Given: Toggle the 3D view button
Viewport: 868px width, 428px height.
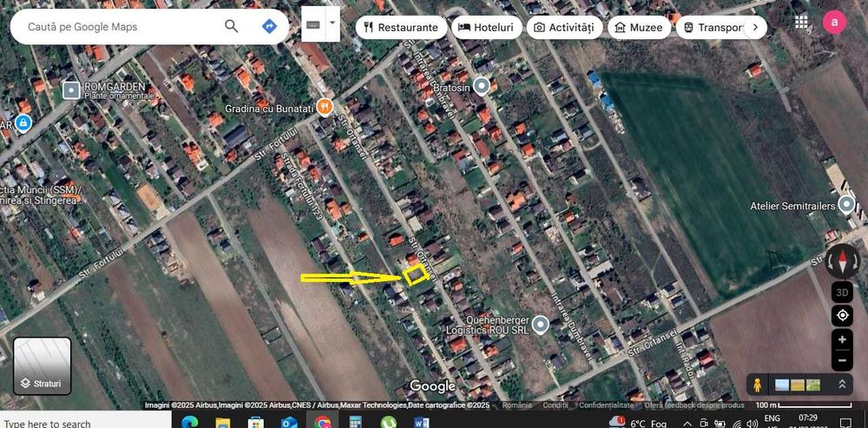Looking at the screenshot, I should click(x=842, y=292).
